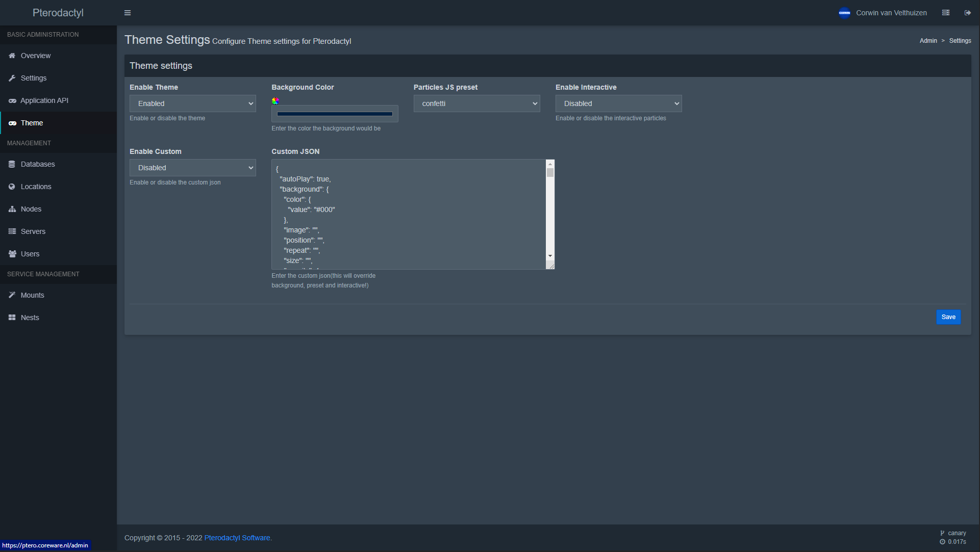Open the Enable Theme dropdown

click(193, 103)
